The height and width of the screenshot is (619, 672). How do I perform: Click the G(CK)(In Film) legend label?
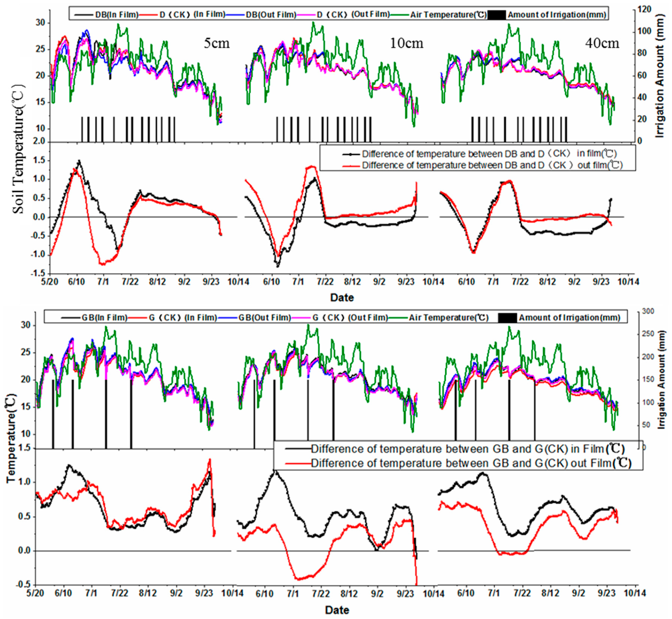point(183,317)
